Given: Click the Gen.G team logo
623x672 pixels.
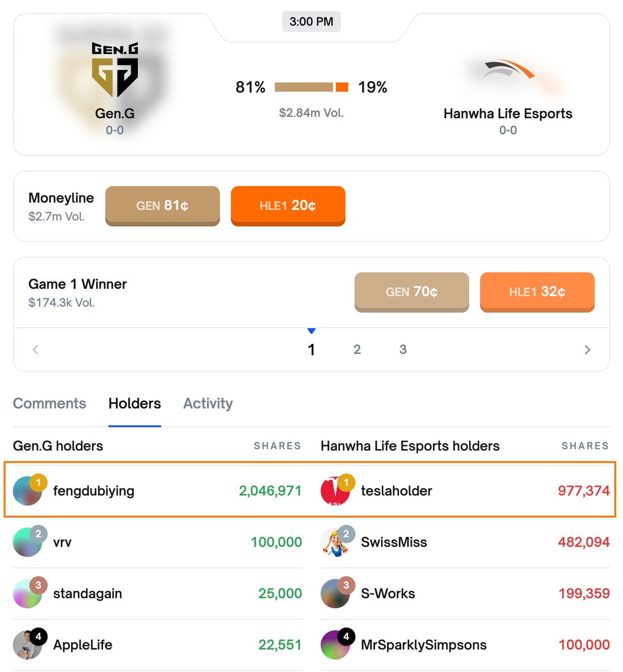Looking at the screenshot, I should click(x=115, y=69).
